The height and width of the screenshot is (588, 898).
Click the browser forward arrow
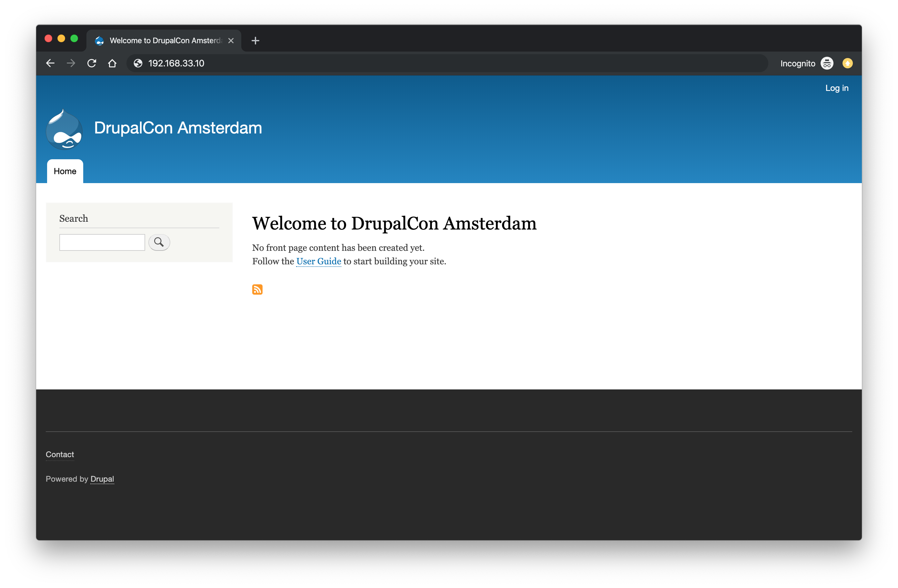[x=71, y=63]
